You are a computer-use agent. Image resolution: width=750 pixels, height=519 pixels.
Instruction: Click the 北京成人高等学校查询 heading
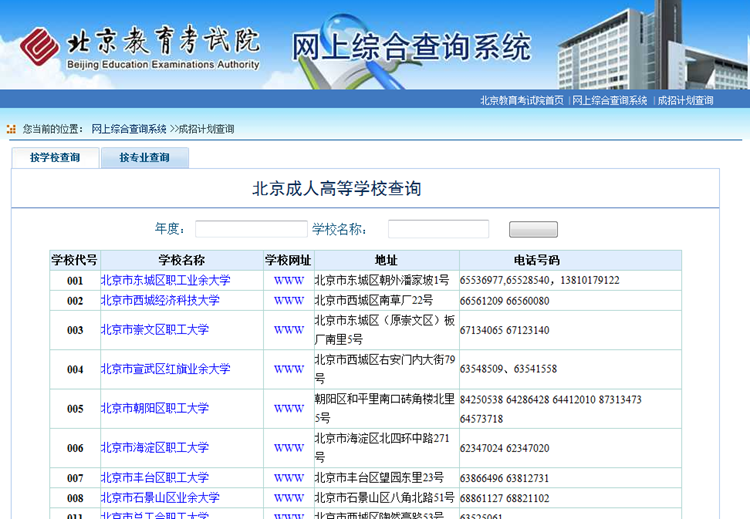pos(337,188)
